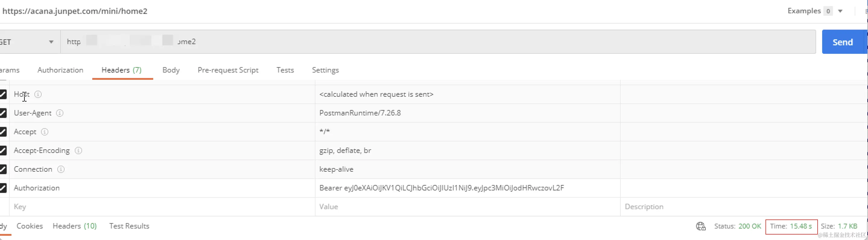Uncheck the Accept-Encoding header checkbox
868x240 pixels.
3,151
